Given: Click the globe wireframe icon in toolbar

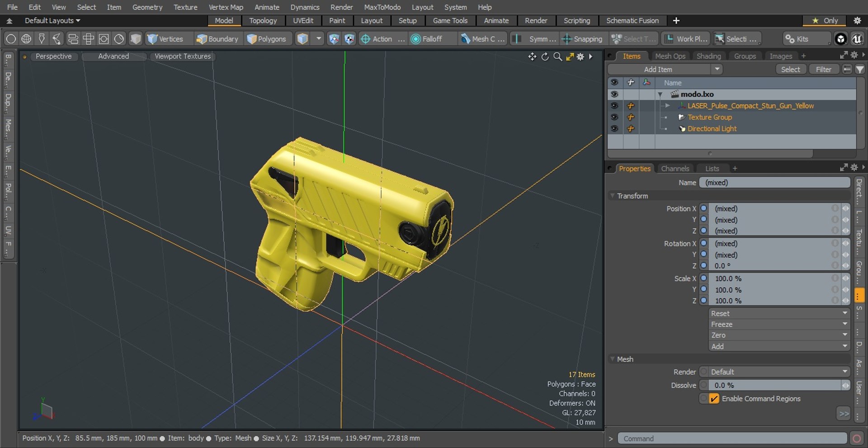Looking at the screenshot, I should click(26, 39).
